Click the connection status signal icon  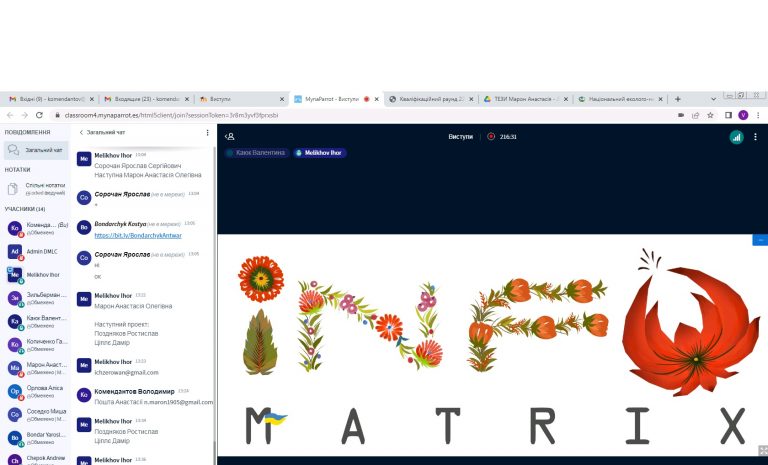click(736, 137)
